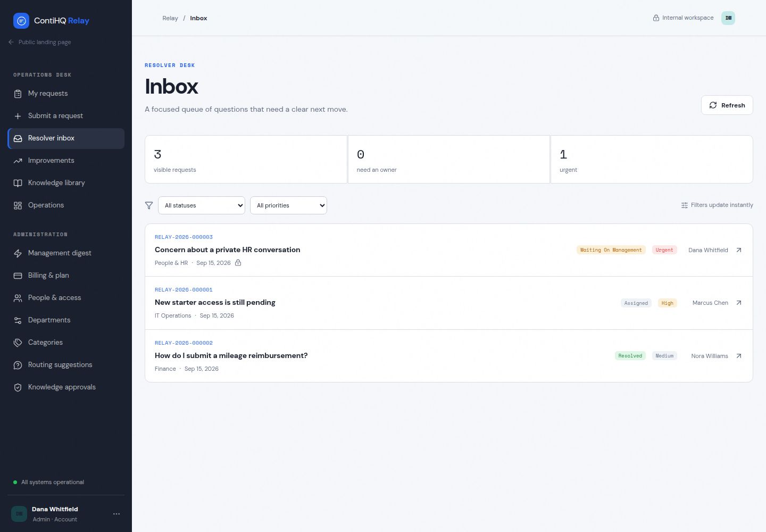Viewport: 766px width, 532px height.
Task: Open the All priorities dropdown
Action: click(x=288, y=205)
